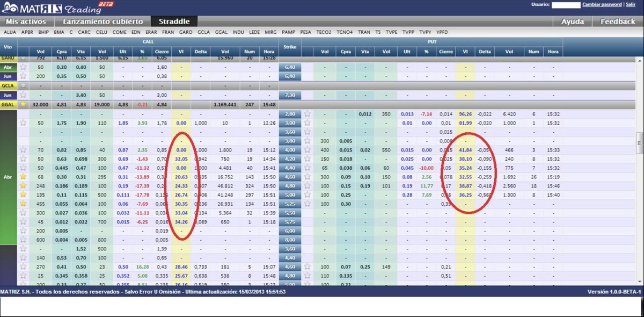644x317 pixels.
Task: Select the LEDE ticker
Action: coord(255,32)
